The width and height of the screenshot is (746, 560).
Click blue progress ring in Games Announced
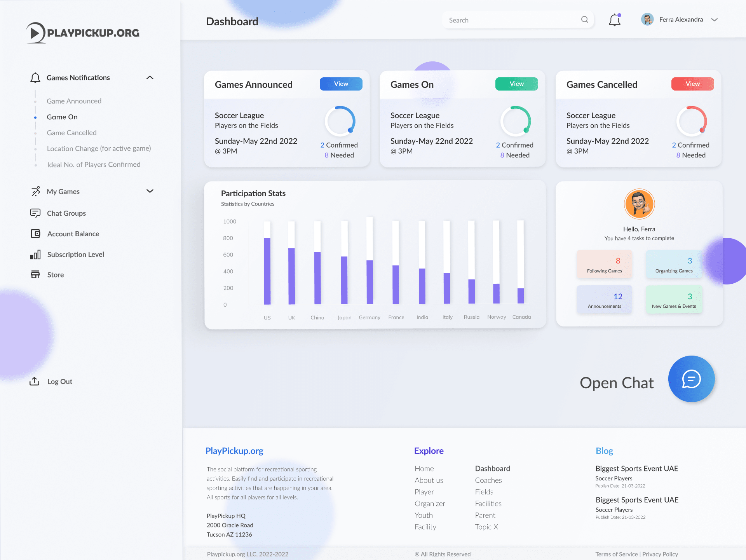pyautogui.click(x=340, y=121)
